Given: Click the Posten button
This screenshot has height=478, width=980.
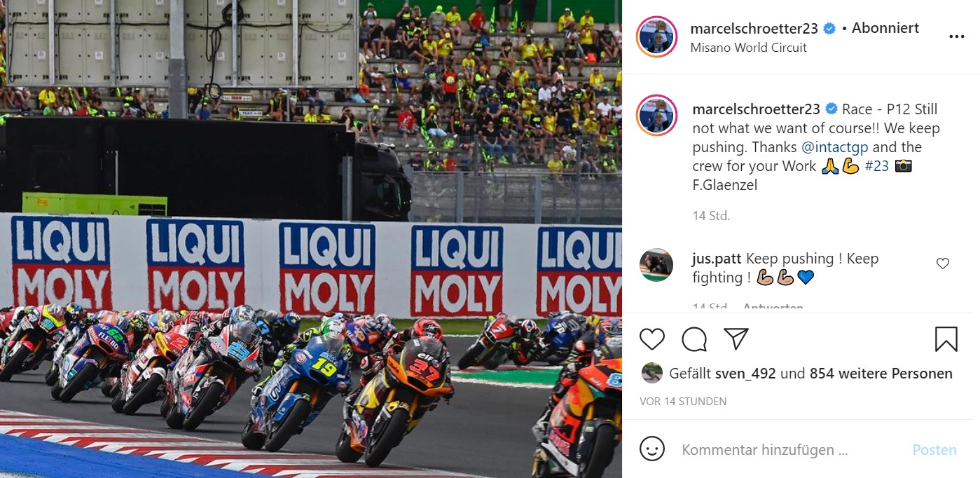Looking at the screenshot, I should [x=934, y=450].
